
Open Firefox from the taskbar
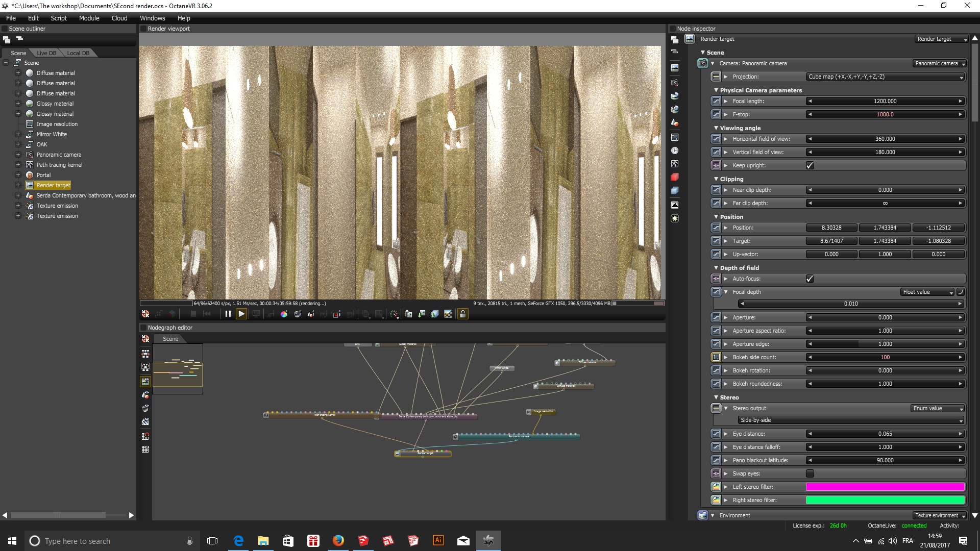(338, 540)
